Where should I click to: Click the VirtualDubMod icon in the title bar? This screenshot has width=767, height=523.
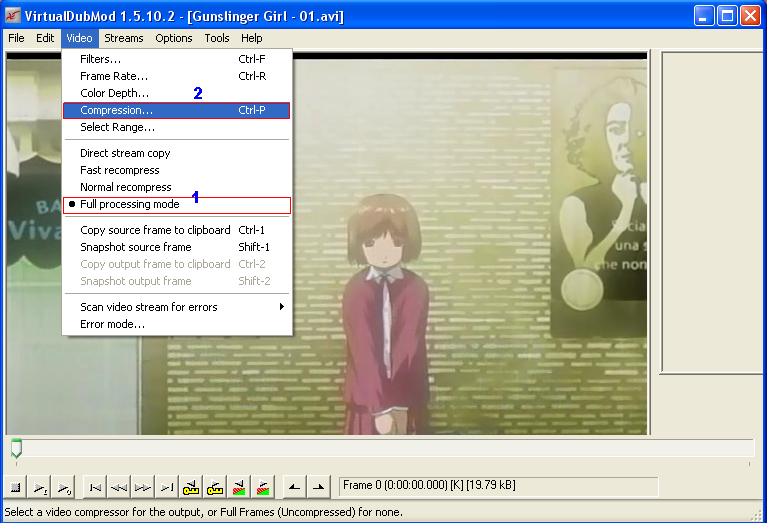13,16
